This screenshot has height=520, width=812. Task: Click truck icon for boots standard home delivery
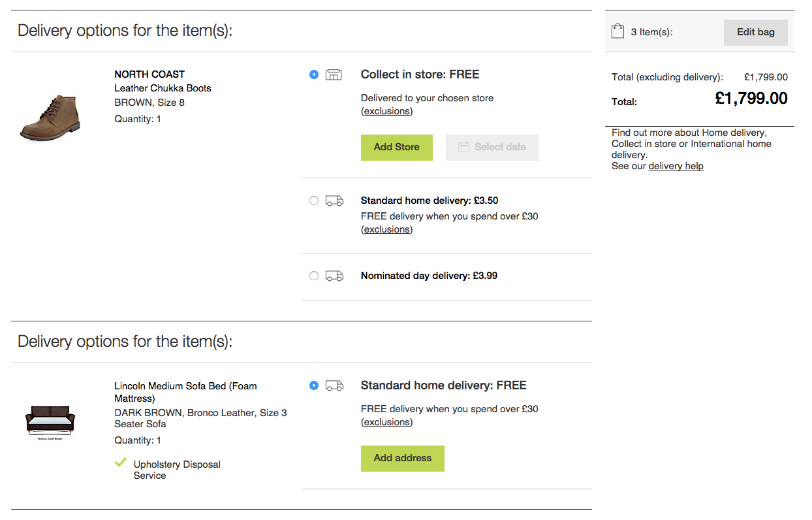(x=334, y=201)
